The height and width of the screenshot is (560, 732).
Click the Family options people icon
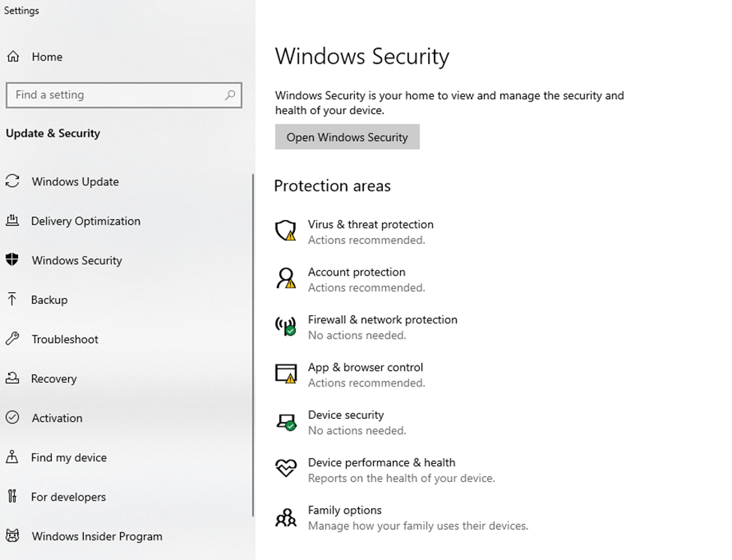point(286,517)
